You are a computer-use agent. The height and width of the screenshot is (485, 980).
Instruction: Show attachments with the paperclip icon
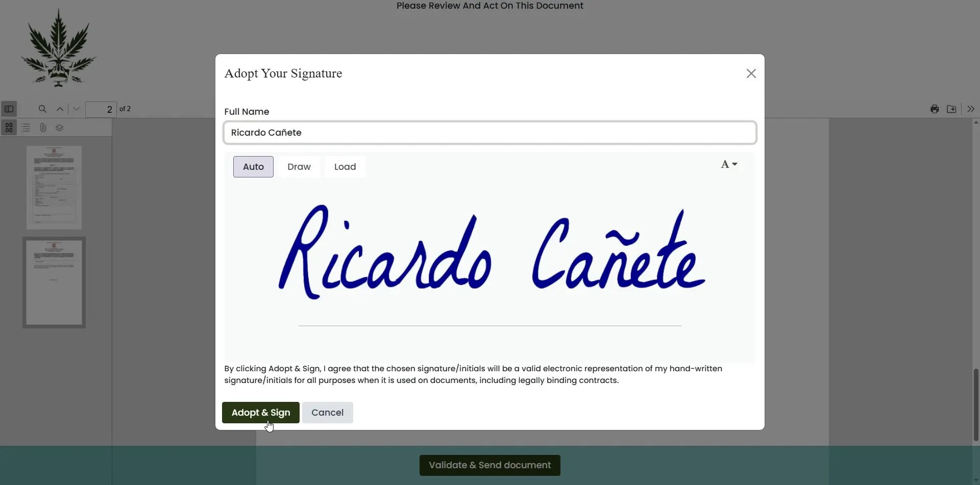click(43, 128)
